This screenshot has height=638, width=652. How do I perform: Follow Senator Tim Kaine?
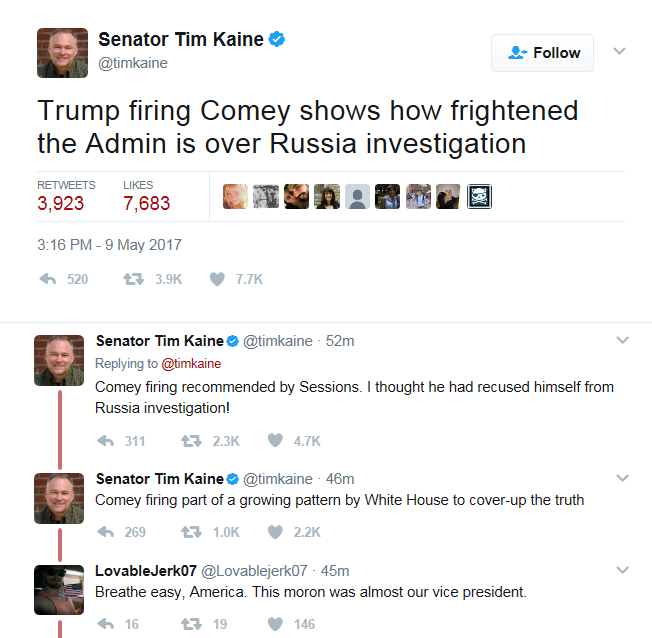pyautogui.click(x=542, y=53)
